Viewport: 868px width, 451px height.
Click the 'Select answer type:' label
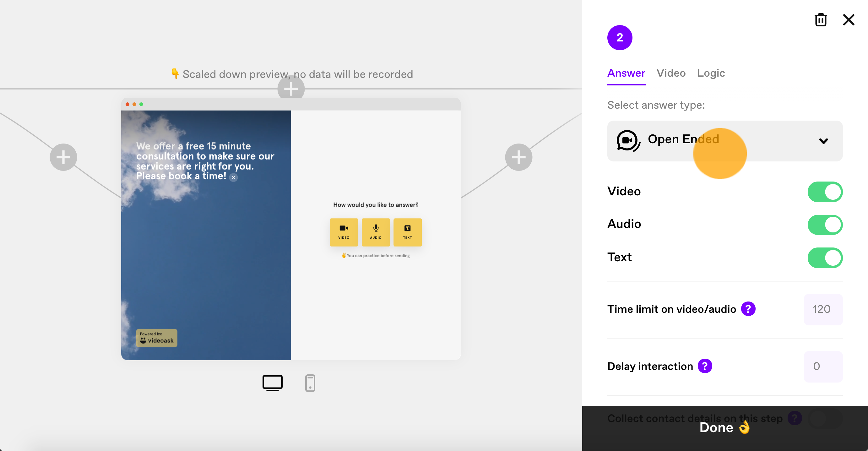pyautogui.click(x=656, y=105)
